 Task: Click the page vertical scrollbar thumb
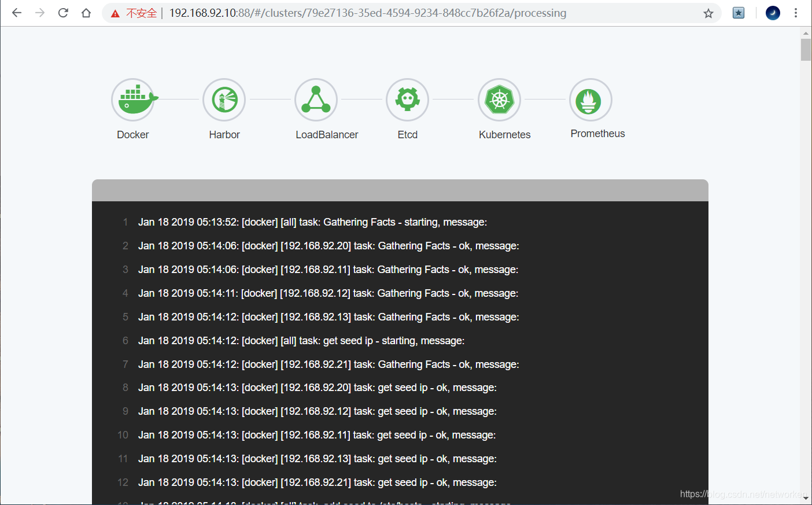[806, 50]
